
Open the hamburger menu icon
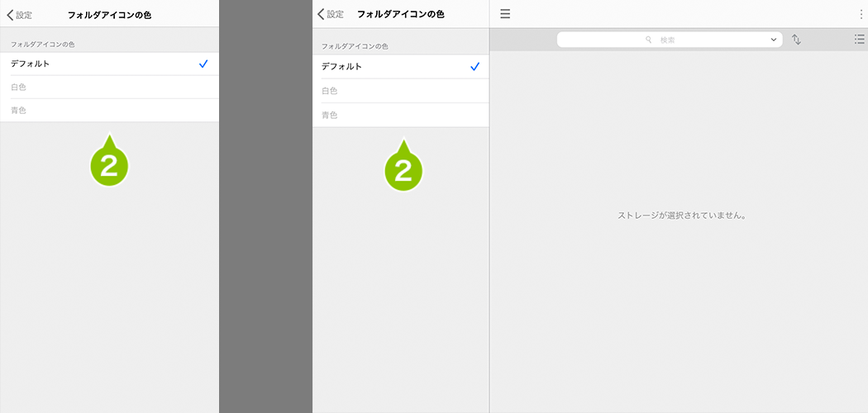pyautogui.click(x=505, y=14)
